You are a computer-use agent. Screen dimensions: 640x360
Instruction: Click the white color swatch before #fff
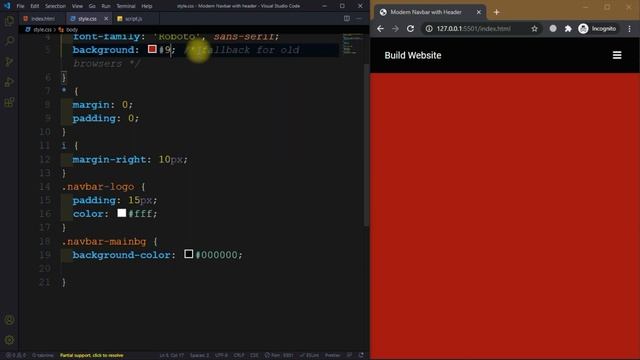(122, 213)
